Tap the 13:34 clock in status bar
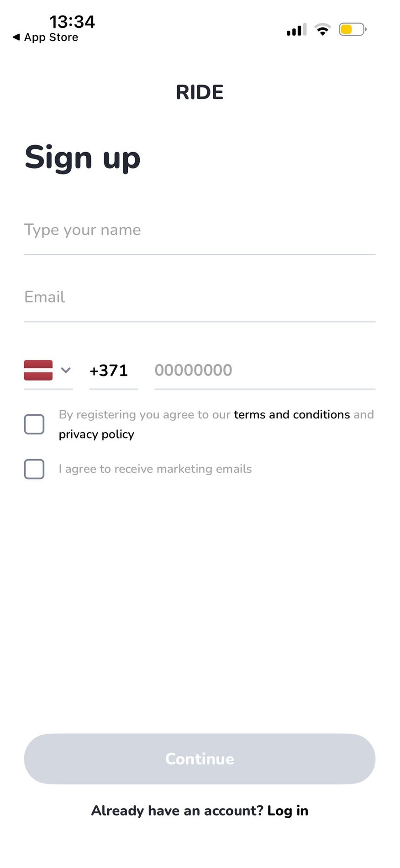The width and height of the screenshot is (400, 868). click(x=72, y=22)
